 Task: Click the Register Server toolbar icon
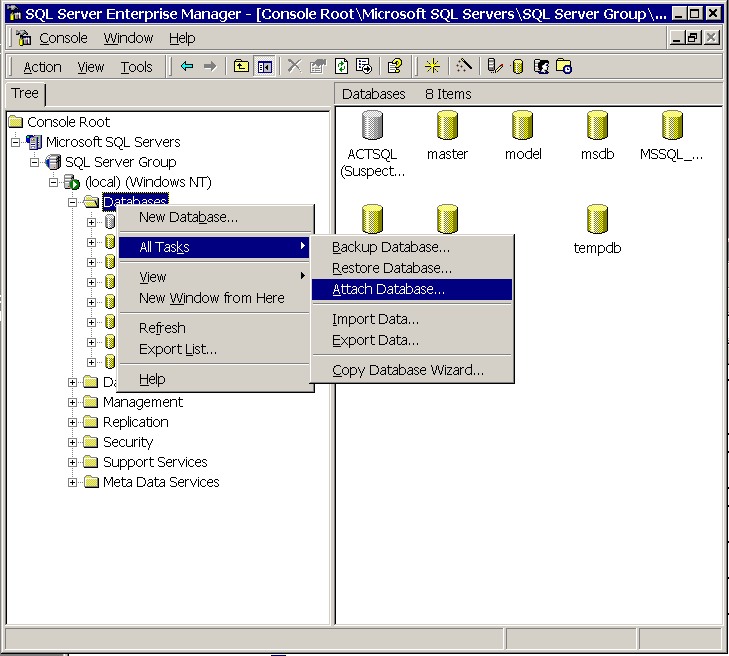pyautogui.click(x=494, y=66)
